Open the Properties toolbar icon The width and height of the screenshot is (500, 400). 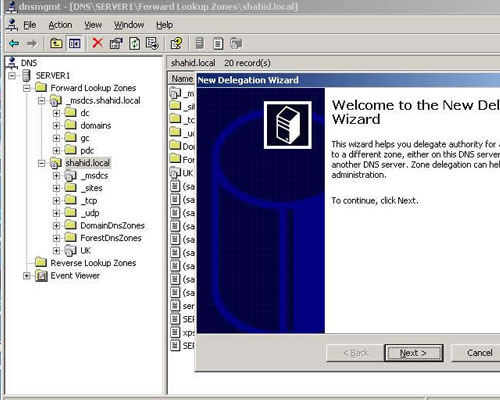(x=116, y=43)
